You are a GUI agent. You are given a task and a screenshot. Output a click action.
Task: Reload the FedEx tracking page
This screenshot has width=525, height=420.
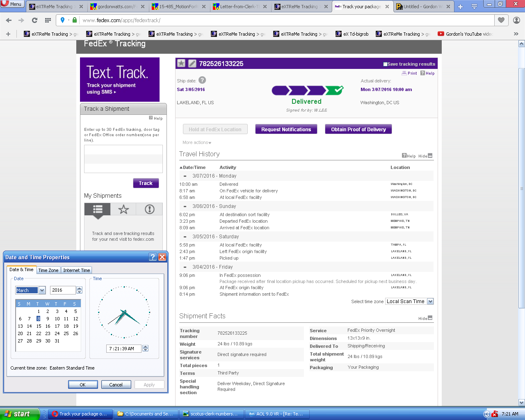tap(34, 20)
